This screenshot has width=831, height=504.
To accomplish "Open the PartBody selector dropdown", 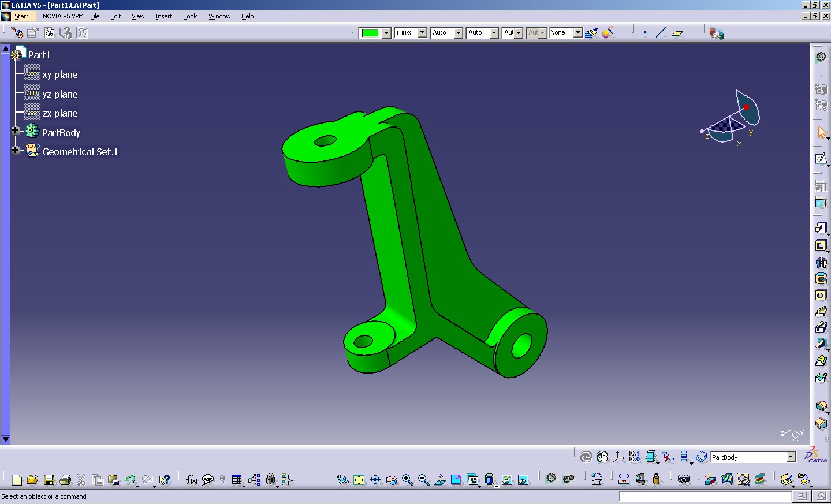I will (x=791, y=457).
